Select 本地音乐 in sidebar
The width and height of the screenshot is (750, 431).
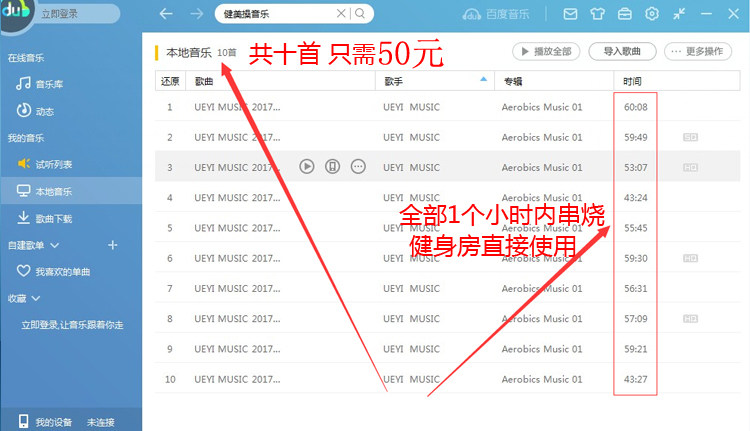71,191
